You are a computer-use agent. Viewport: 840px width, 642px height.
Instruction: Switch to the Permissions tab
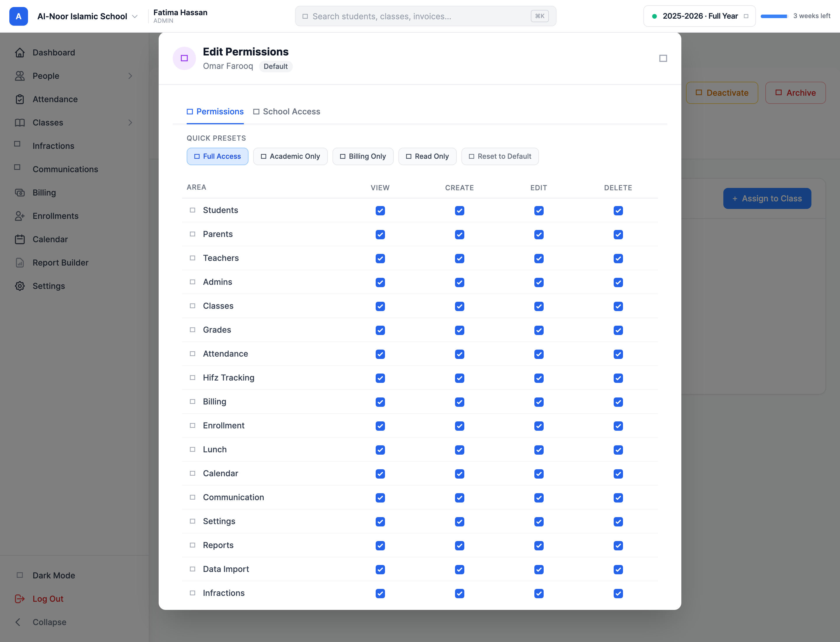pyautogui.click(x=215, y=111)
